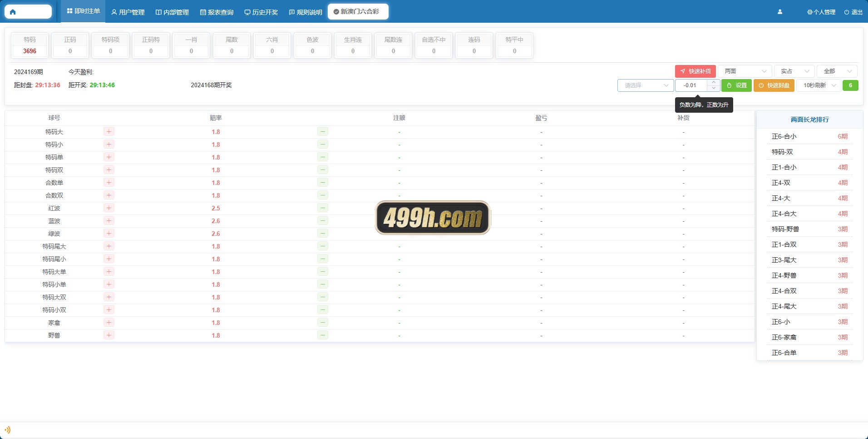This screenshot has width=868, height=439.
Task: Lower 红波 odds with minus icon
Action: 323,208
